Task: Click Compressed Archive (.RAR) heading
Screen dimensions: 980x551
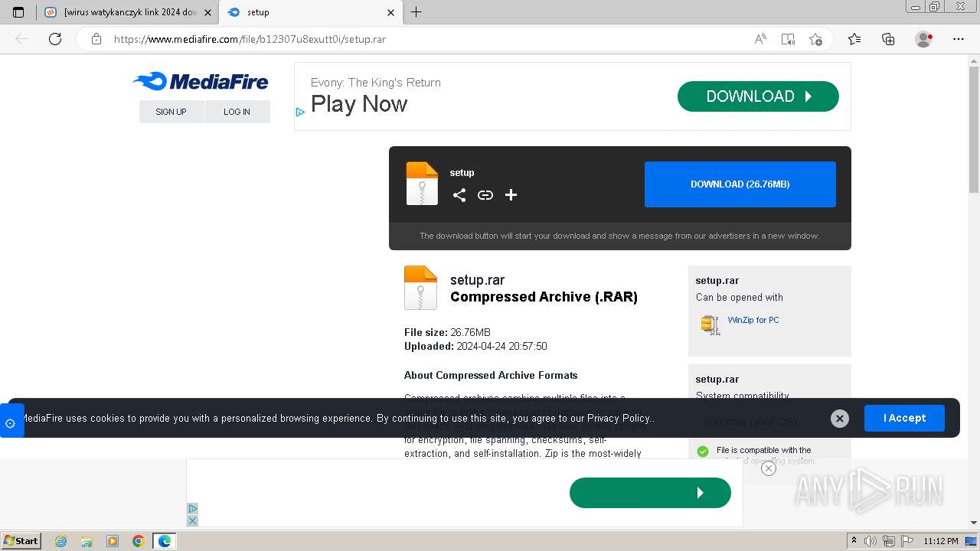Action: 544,297
